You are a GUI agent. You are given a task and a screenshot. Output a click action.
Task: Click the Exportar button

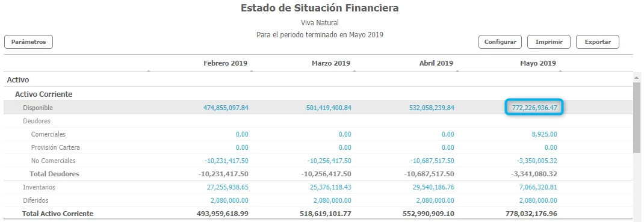pyautogui.click(x=598, y=42)
